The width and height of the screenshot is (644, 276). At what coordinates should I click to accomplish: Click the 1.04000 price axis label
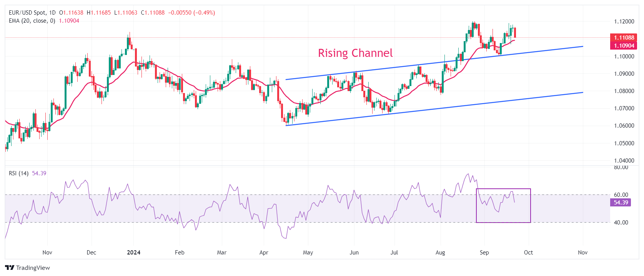pyautogui.click(x=624, y=161)
